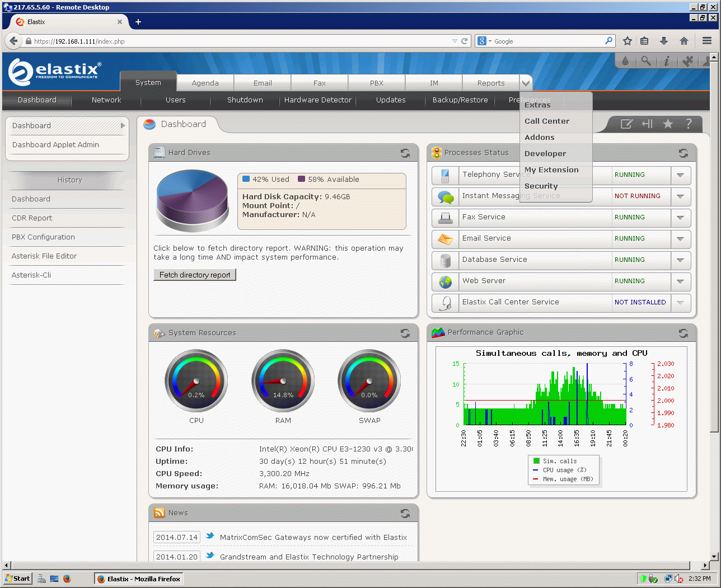This screenshot has width=721, height=588.
Task: Click the volume icon in system tray
Action: [x=678, y=578]
